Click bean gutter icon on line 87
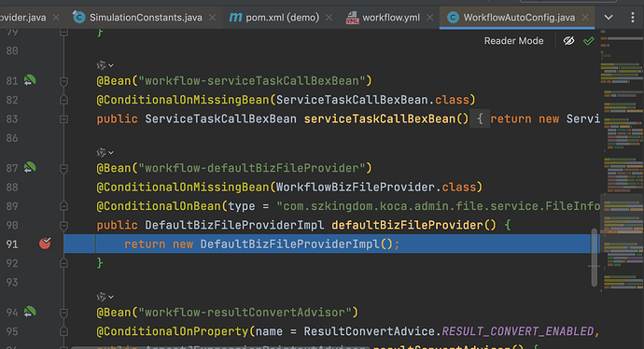Viewport: 644px width, 349px height. (x=30, y=168)
